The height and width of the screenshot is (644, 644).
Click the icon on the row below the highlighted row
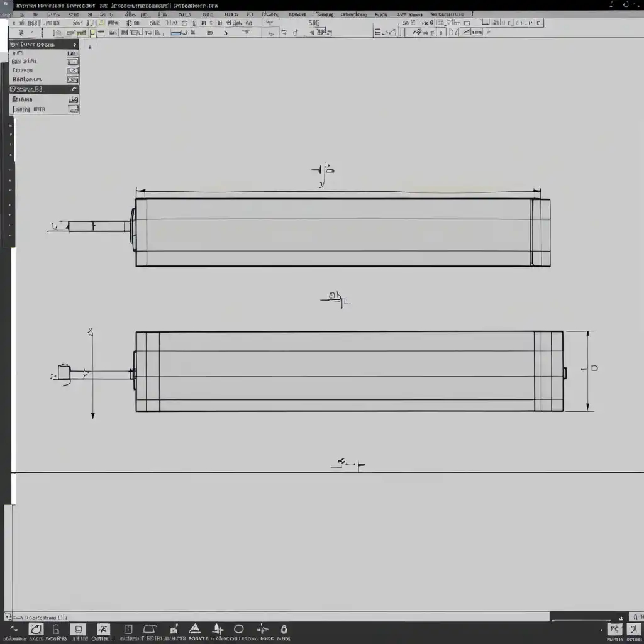coord(73,99)
